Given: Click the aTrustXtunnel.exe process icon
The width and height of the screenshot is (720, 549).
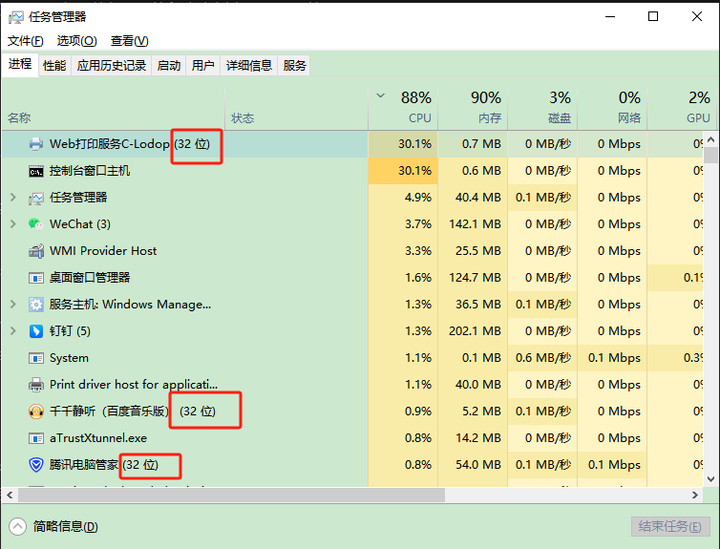Looking at the screenshot, I should (36, 438).
